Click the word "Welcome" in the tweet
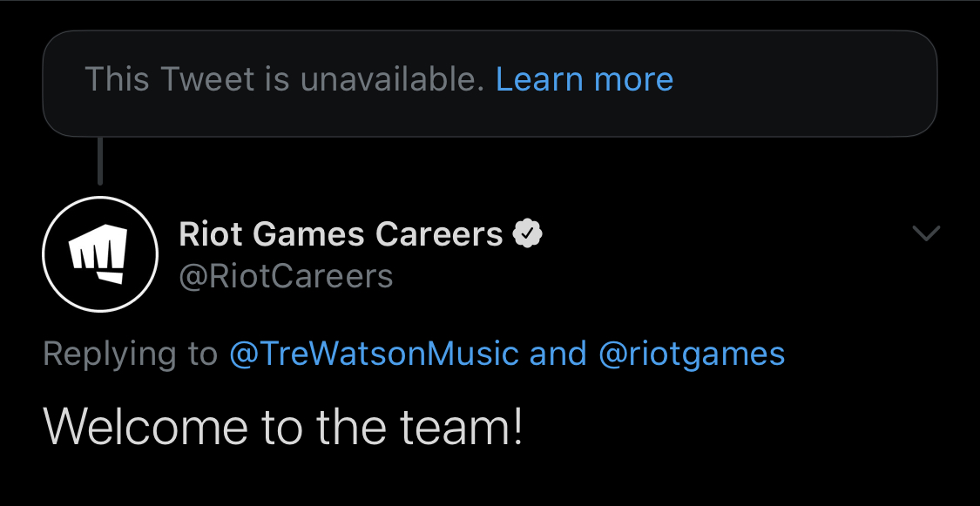 pyautogui.click(x=145, y=426)
